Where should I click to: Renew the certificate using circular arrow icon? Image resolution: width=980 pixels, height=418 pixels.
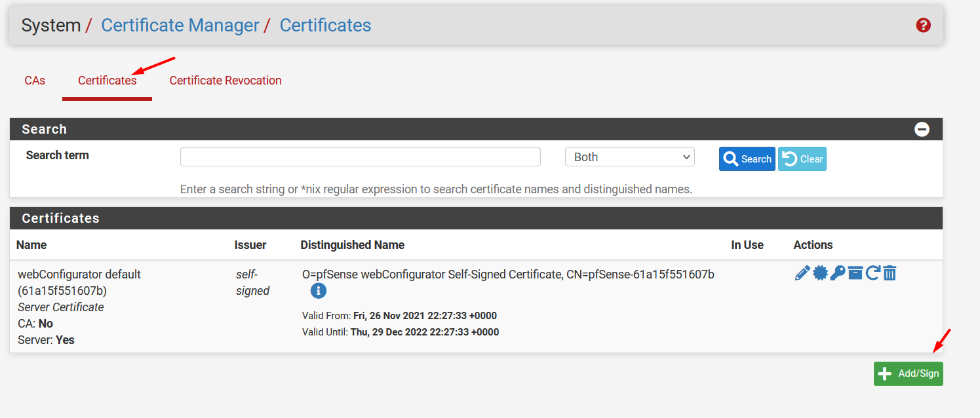[872, 273]
